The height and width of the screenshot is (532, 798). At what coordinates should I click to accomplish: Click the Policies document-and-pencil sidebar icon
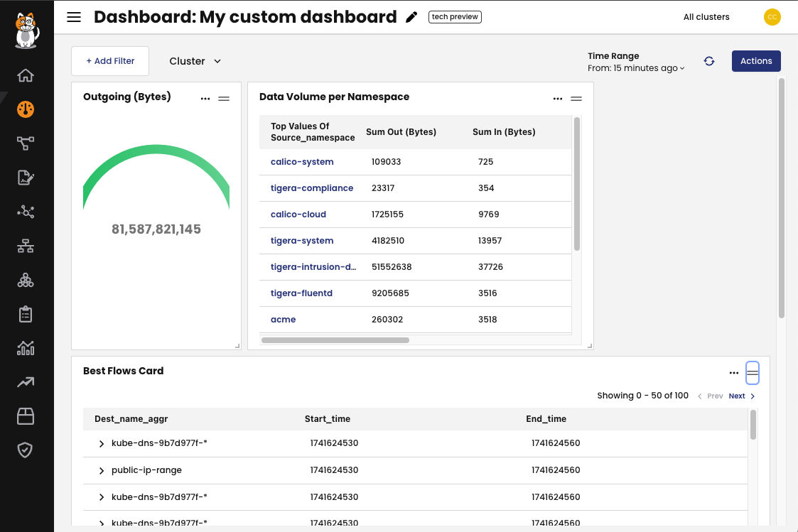(x=26, y=177)
